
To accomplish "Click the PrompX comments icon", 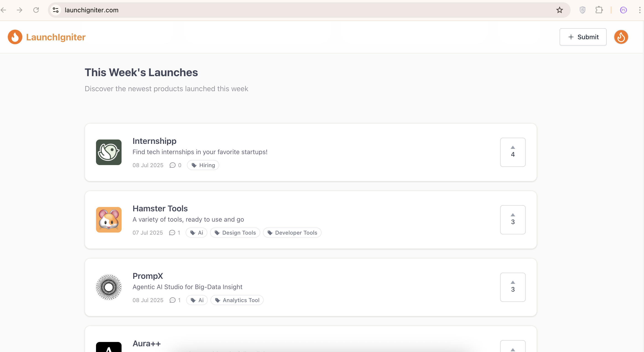I will (x=172, y=300).
